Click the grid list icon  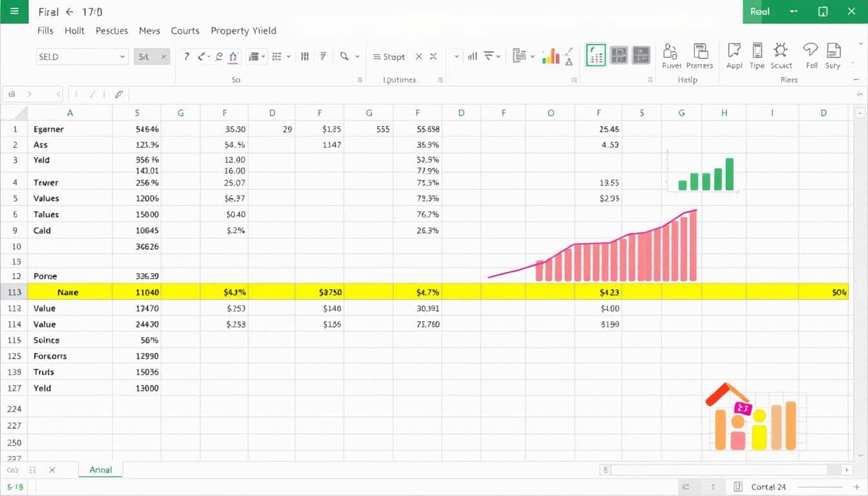[276, 57]
